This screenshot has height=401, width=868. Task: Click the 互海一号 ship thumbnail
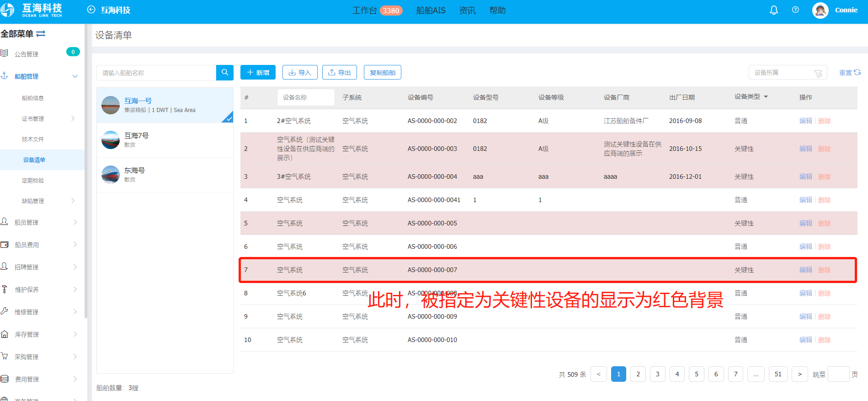pyautogui.click(x=111, y=105)
